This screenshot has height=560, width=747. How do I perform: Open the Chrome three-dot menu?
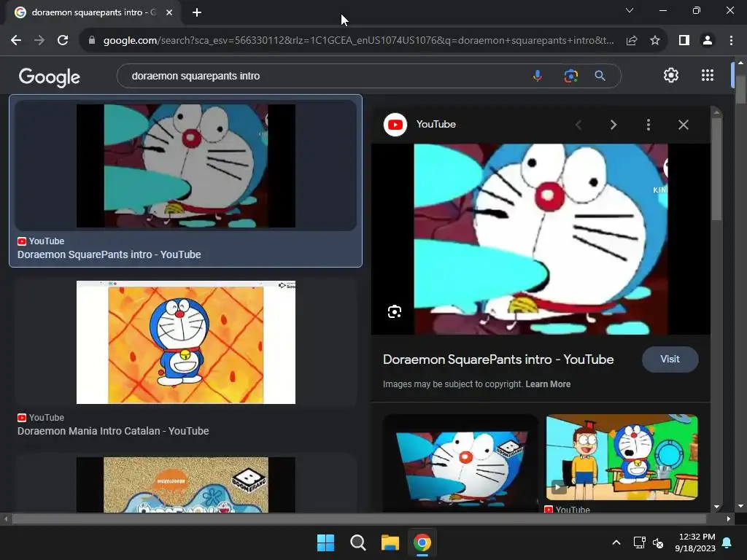pyautogui.click(x=731, y=41)
